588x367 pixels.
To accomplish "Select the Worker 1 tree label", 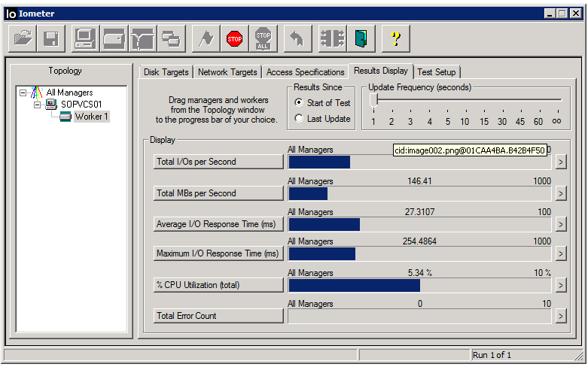I will 92,117.
